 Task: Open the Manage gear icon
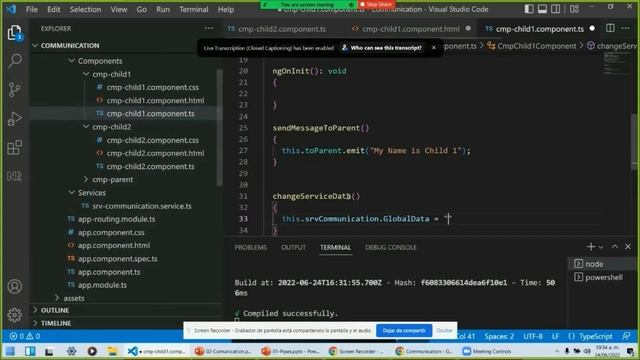click(x=15, y=315)
